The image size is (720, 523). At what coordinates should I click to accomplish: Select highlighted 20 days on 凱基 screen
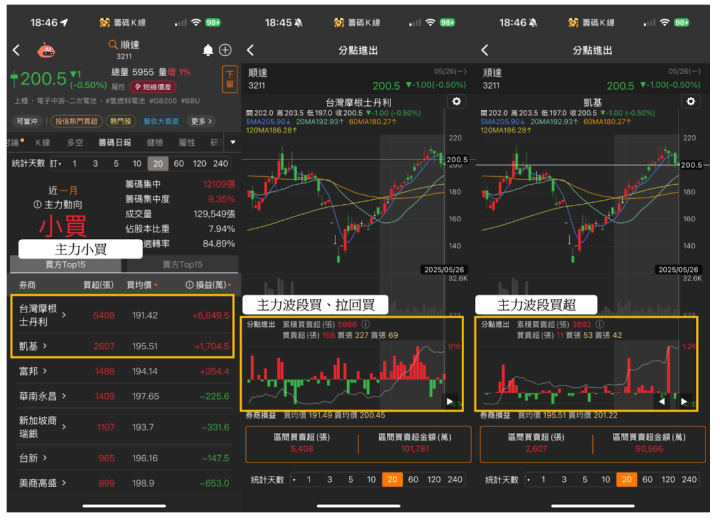click(x=626, y=479)
